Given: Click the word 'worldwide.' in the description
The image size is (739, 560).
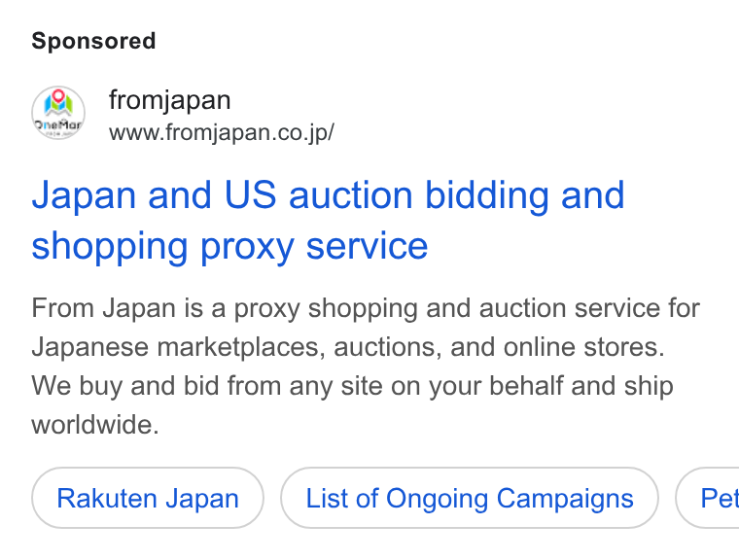Looking at the screenshot, I should click(95, 424).
